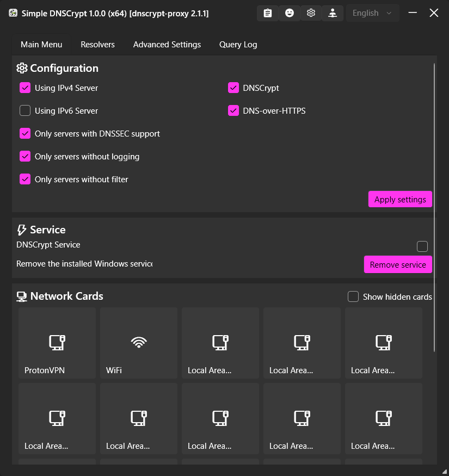
Task: Close the Simple DNSCrypt window
Action: [x=434, y=13]
